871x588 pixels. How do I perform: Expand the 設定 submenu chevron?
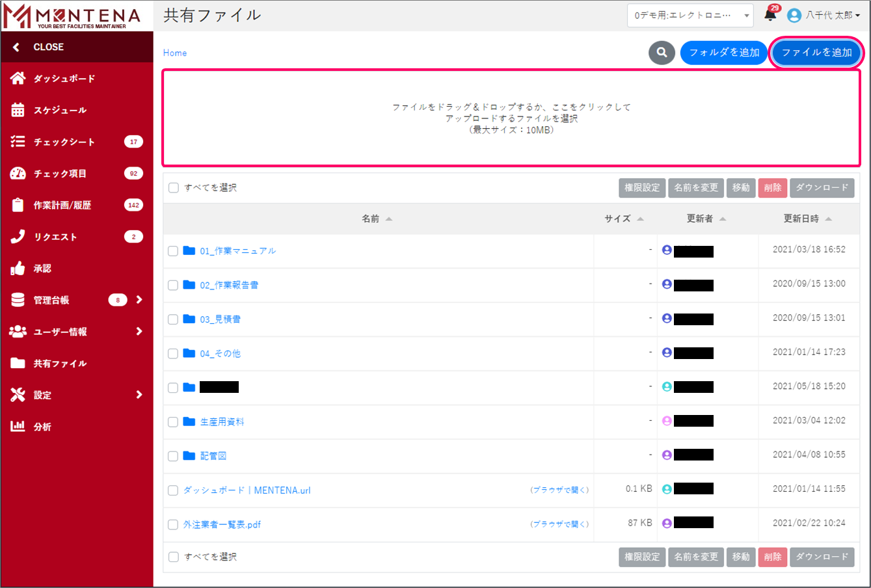(139, 395)
